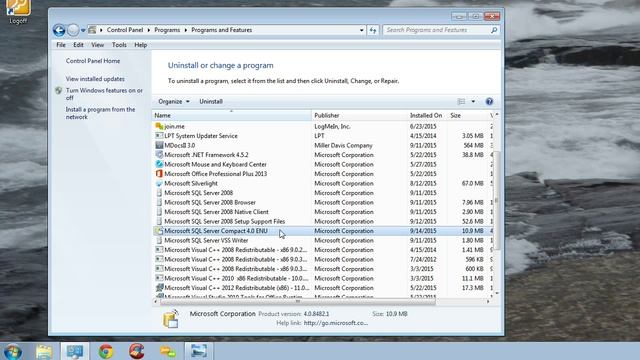Click the Programs and Features breadcrumb

[x=222, y=30]
